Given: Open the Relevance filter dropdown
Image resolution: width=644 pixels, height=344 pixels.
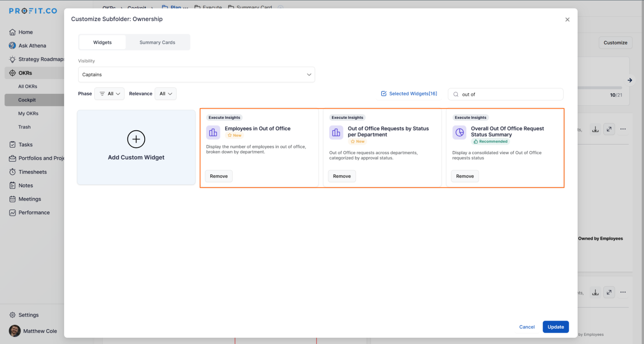Looking at the screenshot, I should pos(166,93).
